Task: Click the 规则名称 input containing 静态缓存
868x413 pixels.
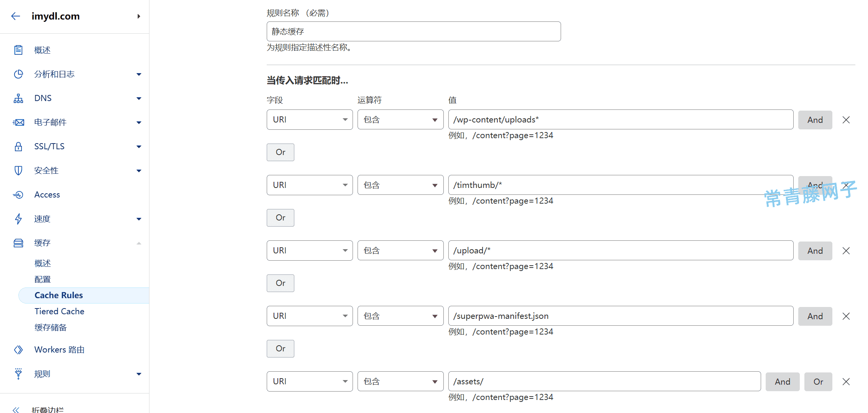Action: point(414,31)
